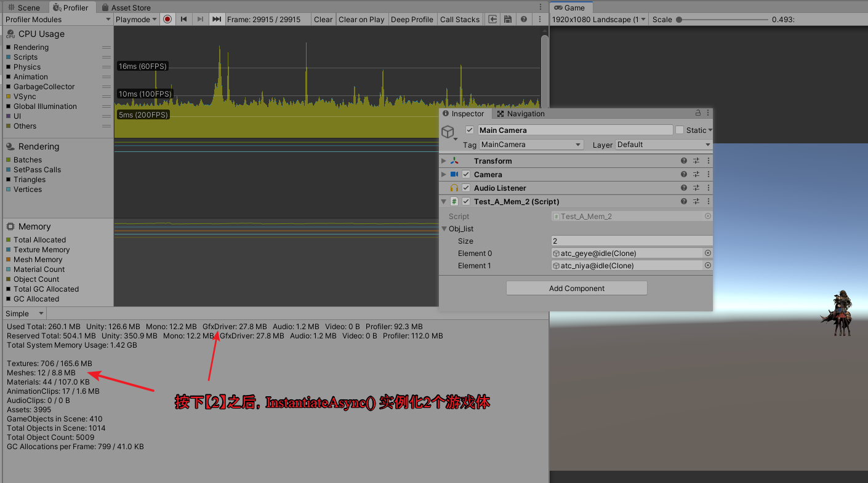Disable the Camera component checkbox
The height and width of the screenshot is (483, 868).
[x=466, y=174]
